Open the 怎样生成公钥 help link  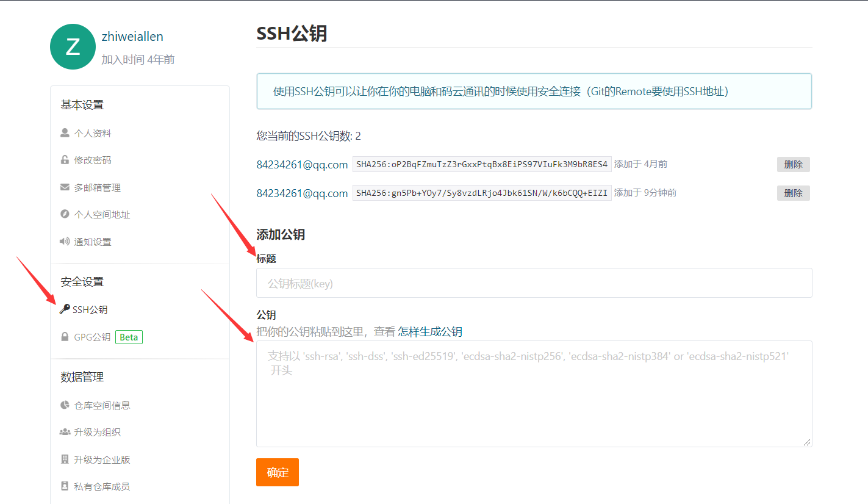click(x=430, y=331)
